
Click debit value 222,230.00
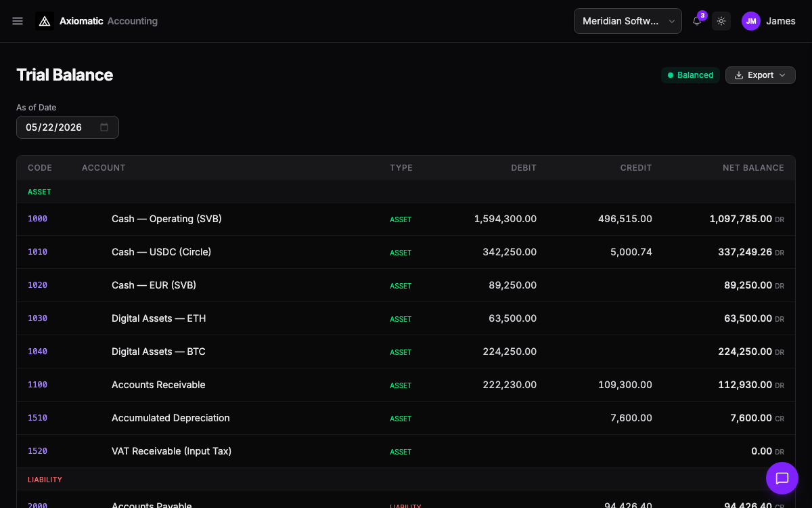510,385
